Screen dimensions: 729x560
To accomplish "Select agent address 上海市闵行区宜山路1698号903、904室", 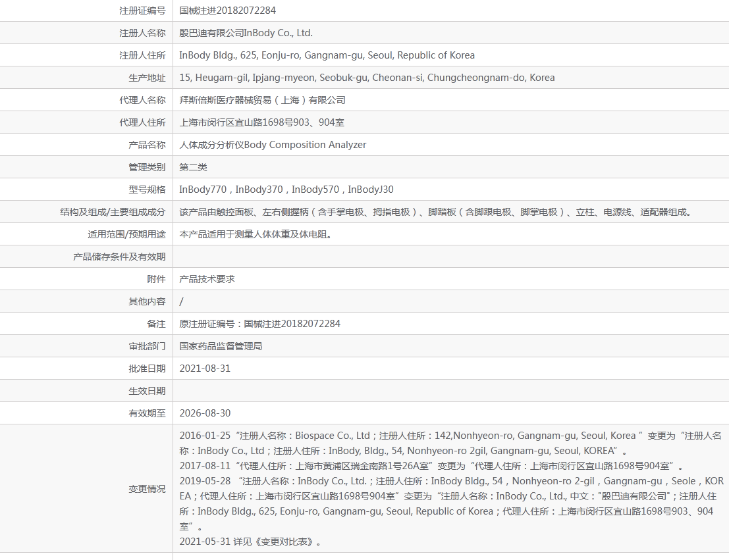I will pyautogui.click(x=261, y=122).
